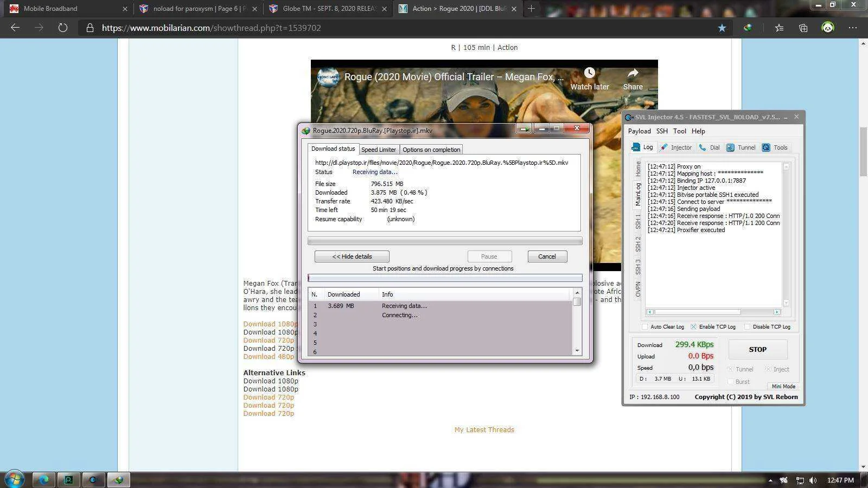
Task: Open the Internet Download Manager taskbar icon
Action: (x=118, y=479)
